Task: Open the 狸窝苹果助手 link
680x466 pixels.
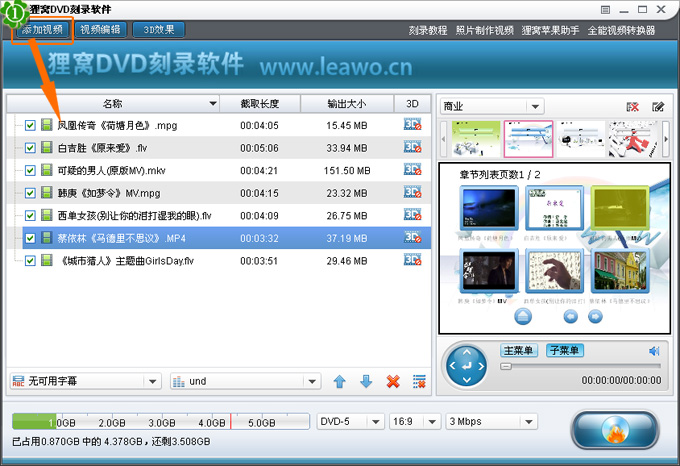Action: point(550,30)
